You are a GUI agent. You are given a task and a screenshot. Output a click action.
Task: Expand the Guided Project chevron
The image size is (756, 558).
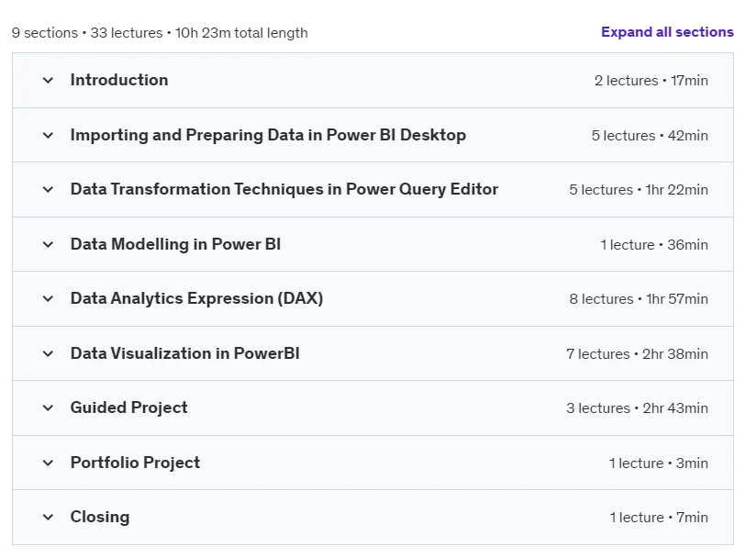tap(48, 408)
